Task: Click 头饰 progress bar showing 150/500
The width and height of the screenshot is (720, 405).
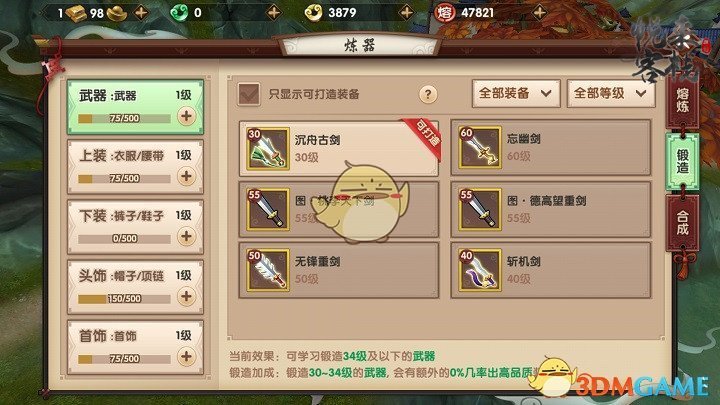Action: point(124,299)
